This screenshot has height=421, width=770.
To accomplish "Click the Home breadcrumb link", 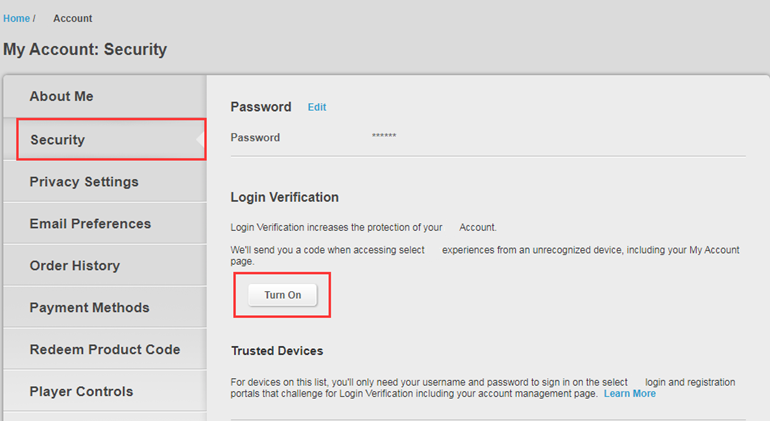I will pos(16,18).
